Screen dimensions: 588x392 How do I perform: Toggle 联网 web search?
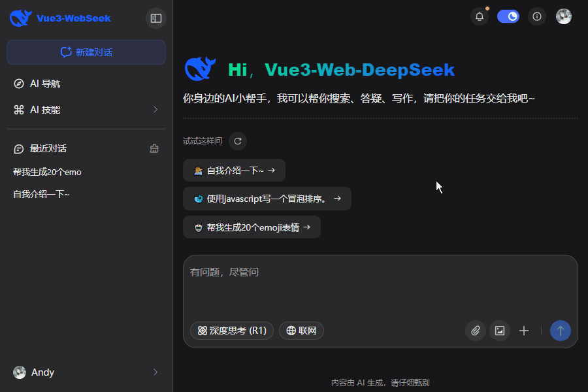click(301, 331)
